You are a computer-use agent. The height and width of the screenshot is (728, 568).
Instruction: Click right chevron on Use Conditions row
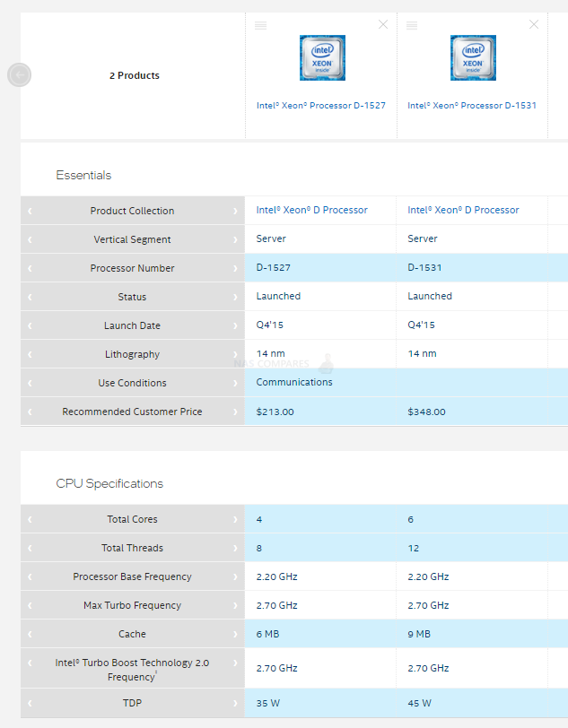click(235, 384)
